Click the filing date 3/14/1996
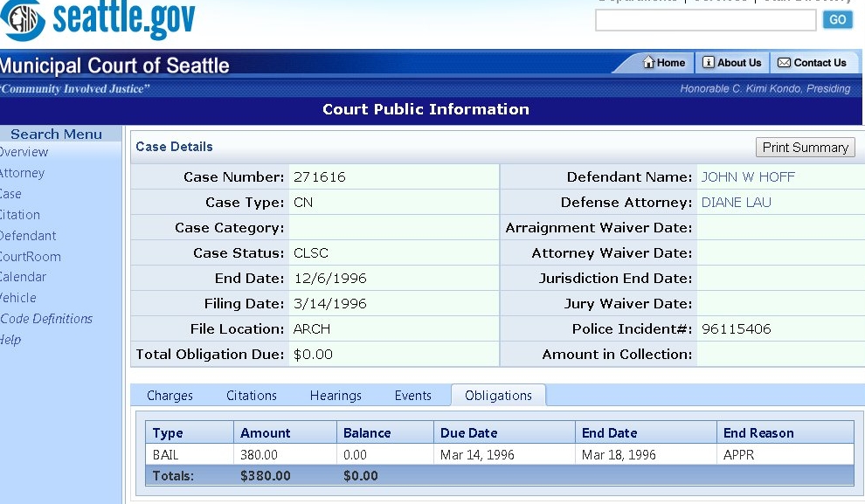 330,304
